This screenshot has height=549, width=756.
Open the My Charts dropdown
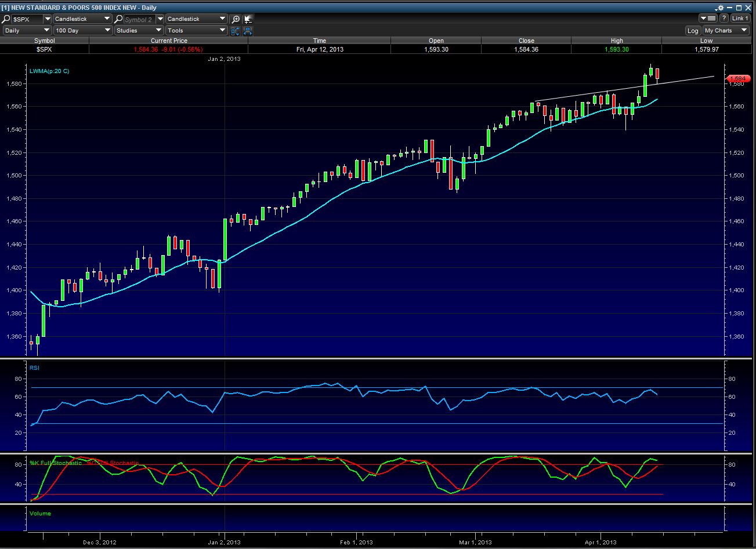pos(726,31)
